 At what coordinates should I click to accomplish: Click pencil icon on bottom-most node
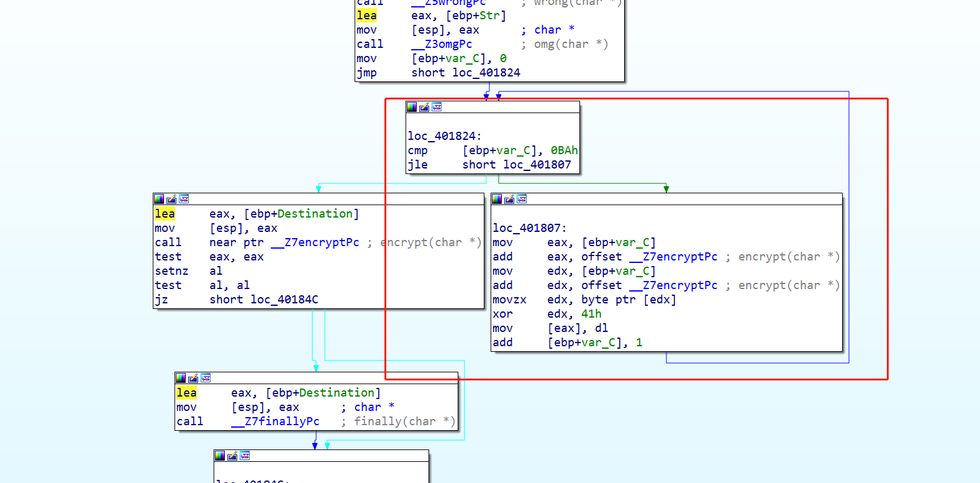click(232, 456)
